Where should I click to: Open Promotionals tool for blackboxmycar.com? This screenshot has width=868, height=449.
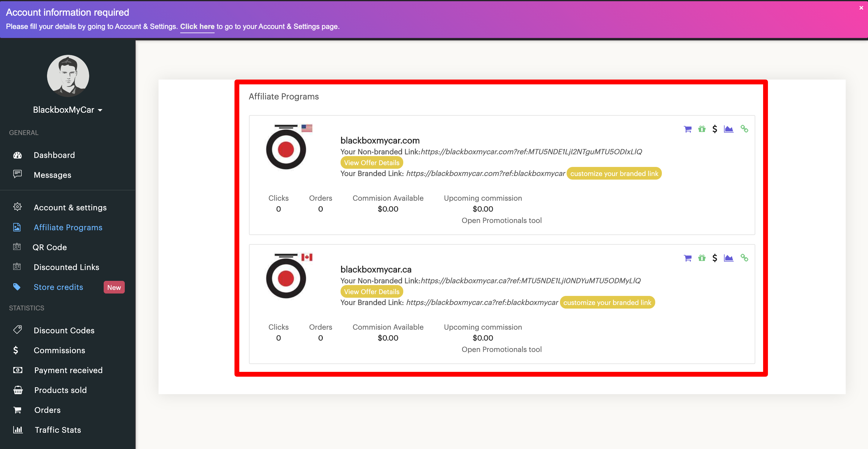(x=502, y=220)
